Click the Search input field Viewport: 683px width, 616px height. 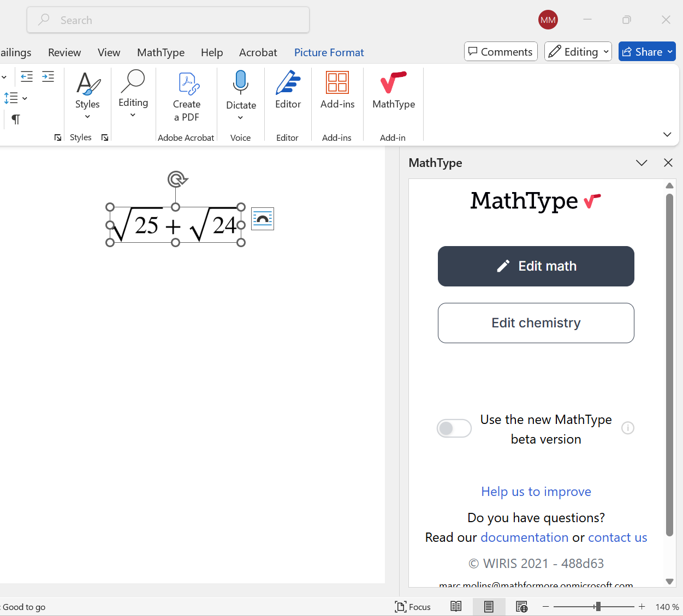pos(168,20)
